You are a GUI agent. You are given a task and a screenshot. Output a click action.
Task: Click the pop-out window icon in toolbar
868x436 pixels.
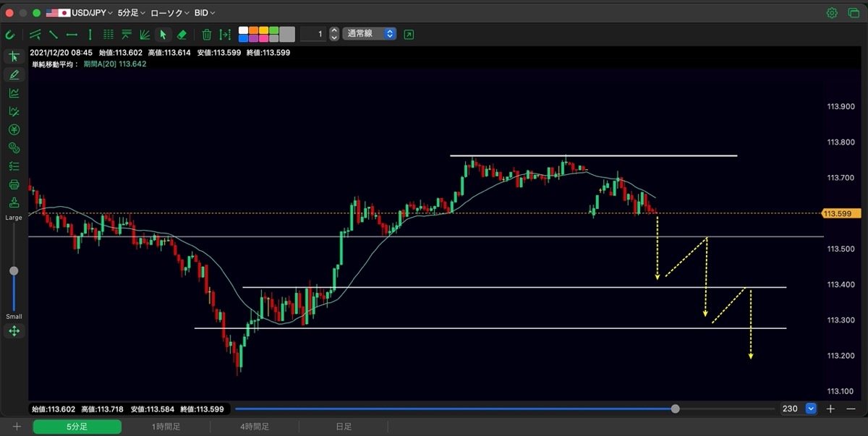[x=409, y=34]
